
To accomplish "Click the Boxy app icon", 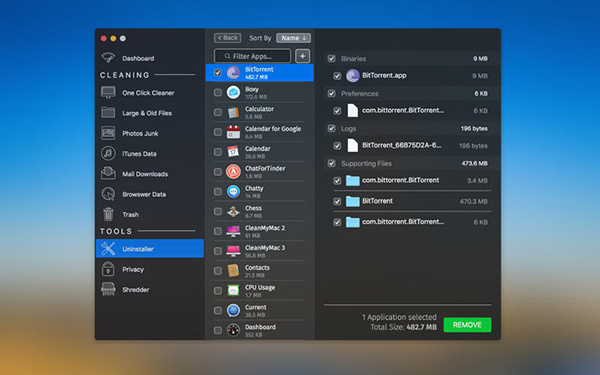I will point(233,92).
